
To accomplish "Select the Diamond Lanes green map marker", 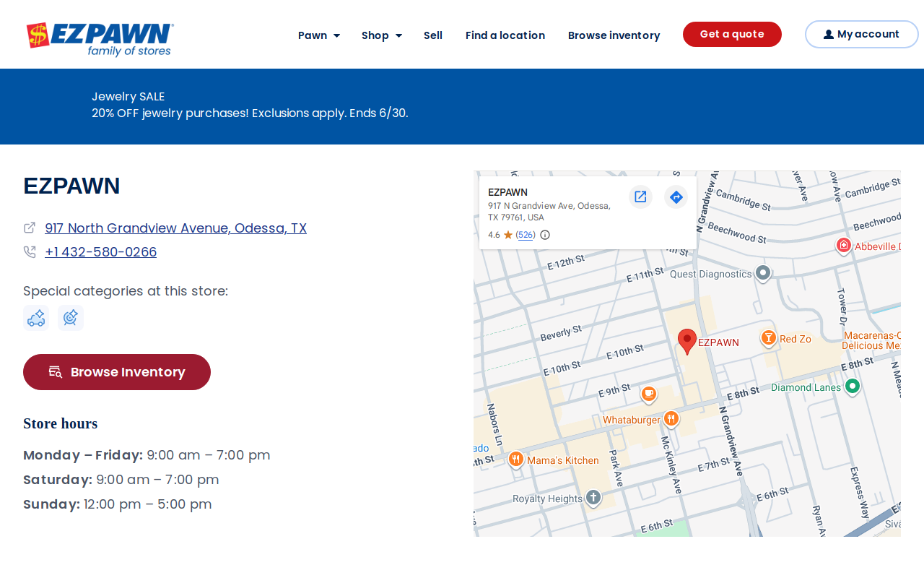I will tap(853, 387).
